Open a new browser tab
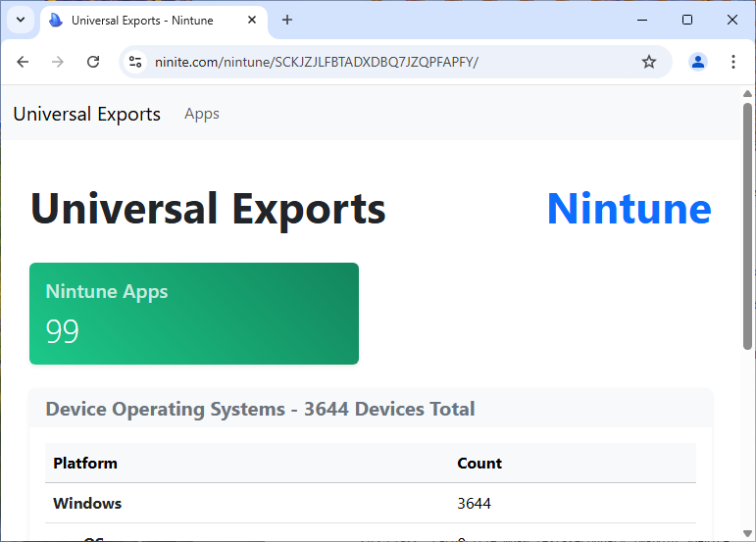Screen dimensions: 756x542 [x=287, y=20]
